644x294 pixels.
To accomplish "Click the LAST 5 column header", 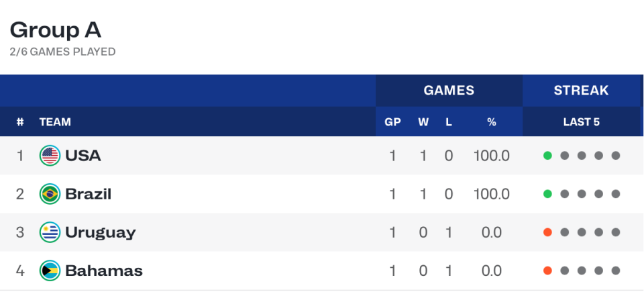I will tap(581, 122).
